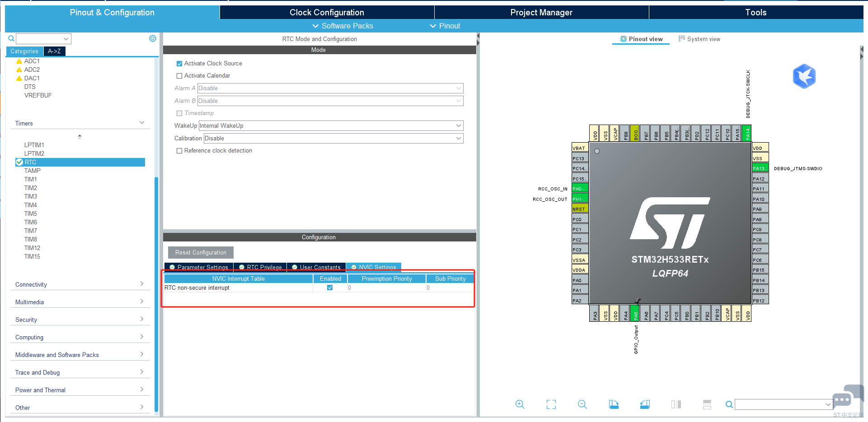The height and width of the screenshot is (422, 868).
Task: Select the PH0 RCC_OSC_IN pin
Action: [x=580, y=189]
